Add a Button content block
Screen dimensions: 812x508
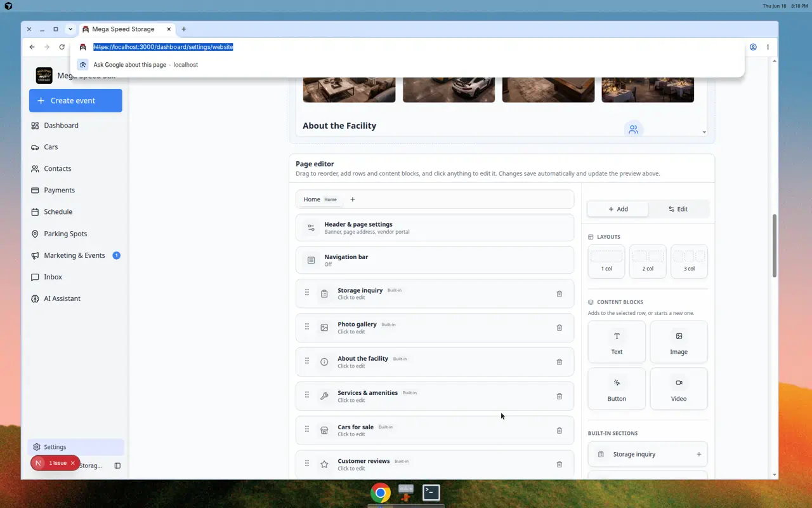(x=617, y=389)
